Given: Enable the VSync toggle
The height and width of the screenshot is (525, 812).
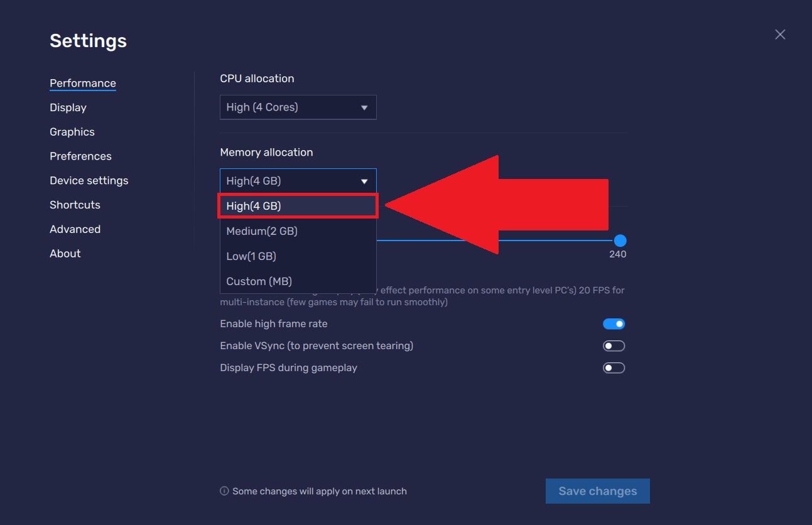Looking at the screenshot, I should point(614,346).
